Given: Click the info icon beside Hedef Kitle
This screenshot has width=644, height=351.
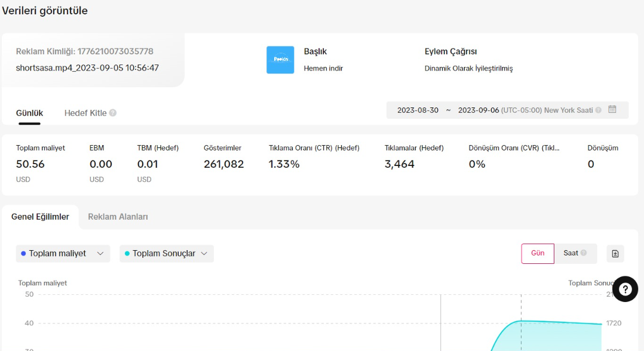Looking at the screenshot, I should click(x=112, y=112).
